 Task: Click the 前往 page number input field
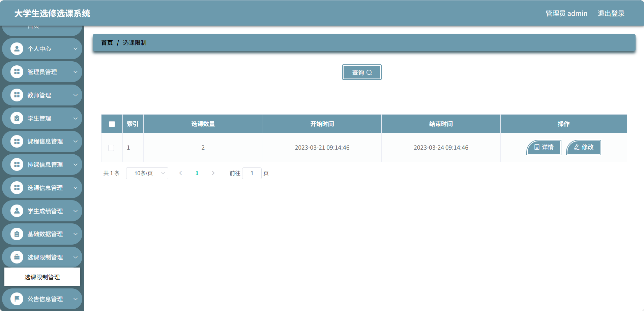pyautogui.click(x=252, y=173)
